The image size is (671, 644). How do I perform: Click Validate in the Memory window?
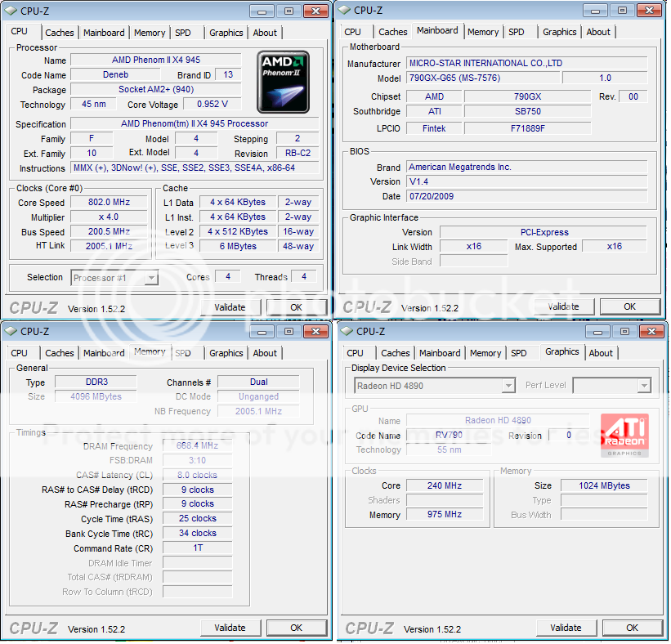coord(230,628)
